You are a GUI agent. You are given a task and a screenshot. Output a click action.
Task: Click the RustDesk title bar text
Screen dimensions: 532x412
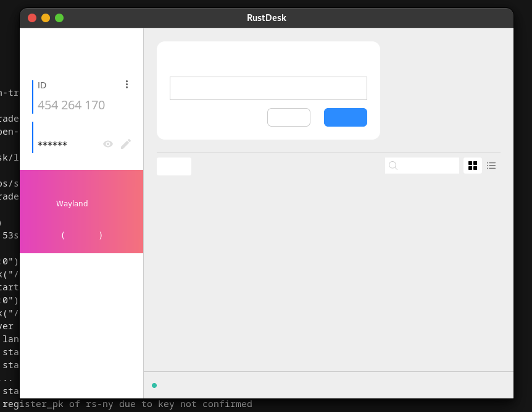click(x=266, y=17)
